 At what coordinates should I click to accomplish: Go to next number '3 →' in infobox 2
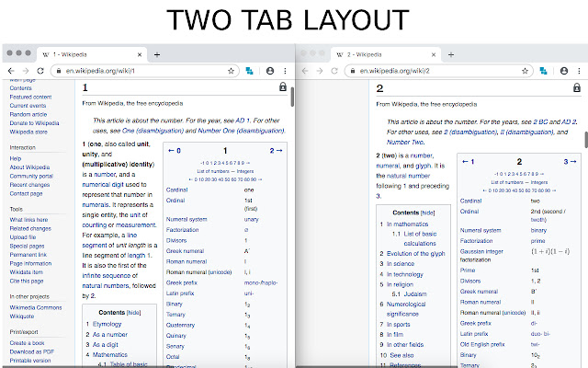[570, 162]
